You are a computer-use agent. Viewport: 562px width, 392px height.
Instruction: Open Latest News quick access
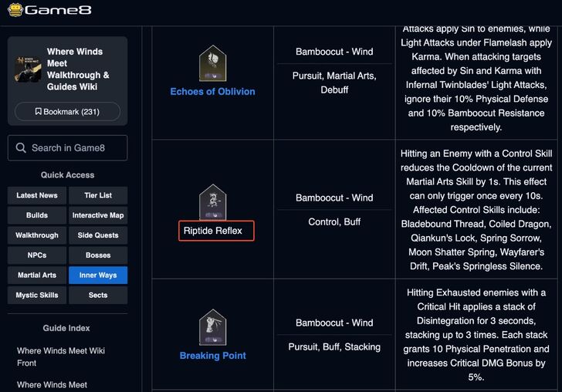pyautogui.click(x=37, y=195)
